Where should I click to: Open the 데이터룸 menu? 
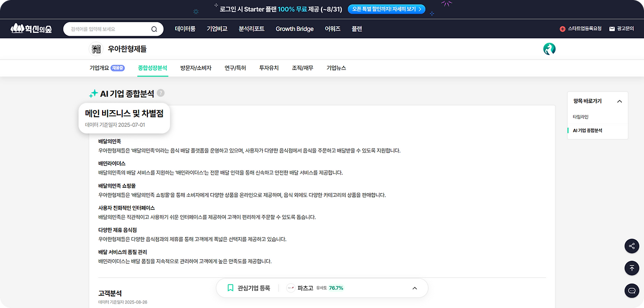[x=185, y=29]
